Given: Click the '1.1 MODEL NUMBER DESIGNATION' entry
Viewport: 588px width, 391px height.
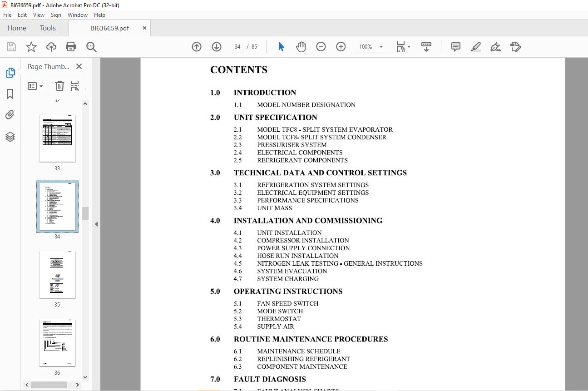Looking at the screenshot, I should click(x=295, y=105).
